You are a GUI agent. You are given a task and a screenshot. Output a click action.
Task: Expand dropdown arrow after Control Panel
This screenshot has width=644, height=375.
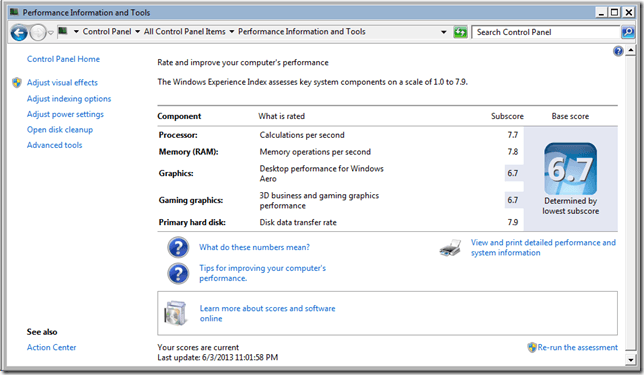137,32
